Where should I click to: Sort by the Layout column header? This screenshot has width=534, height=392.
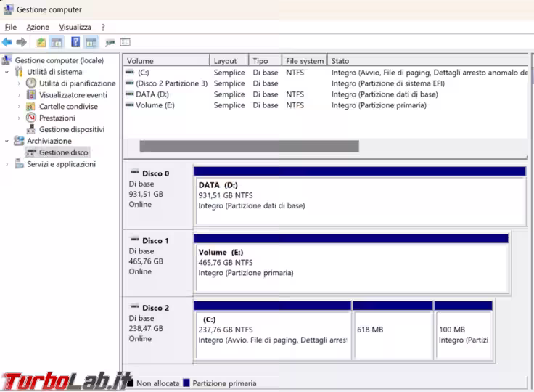point(229,61)
